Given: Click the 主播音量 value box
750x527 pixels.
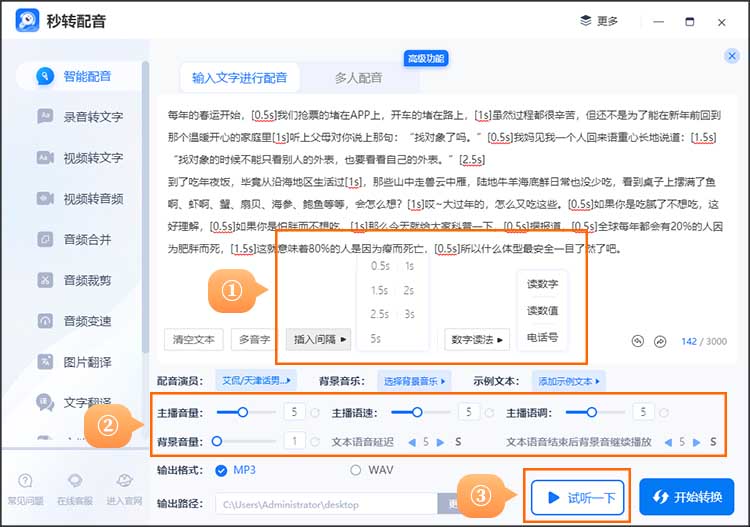Looking at the screenshot, I should tap(294, 412).
